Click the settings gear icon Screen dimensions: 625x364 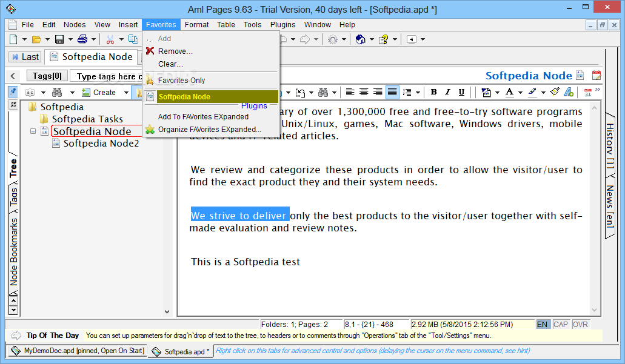point(332,39)
